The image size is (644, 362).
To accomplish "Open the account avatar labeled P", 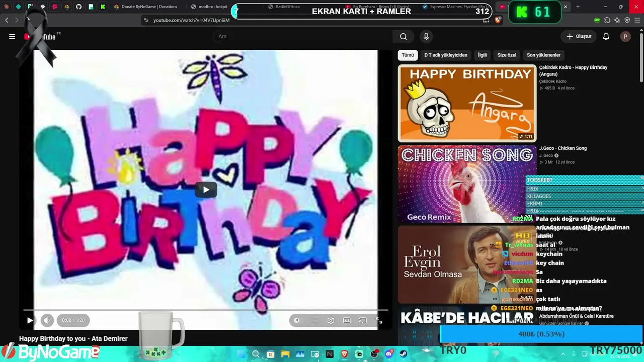I will 625,36.
